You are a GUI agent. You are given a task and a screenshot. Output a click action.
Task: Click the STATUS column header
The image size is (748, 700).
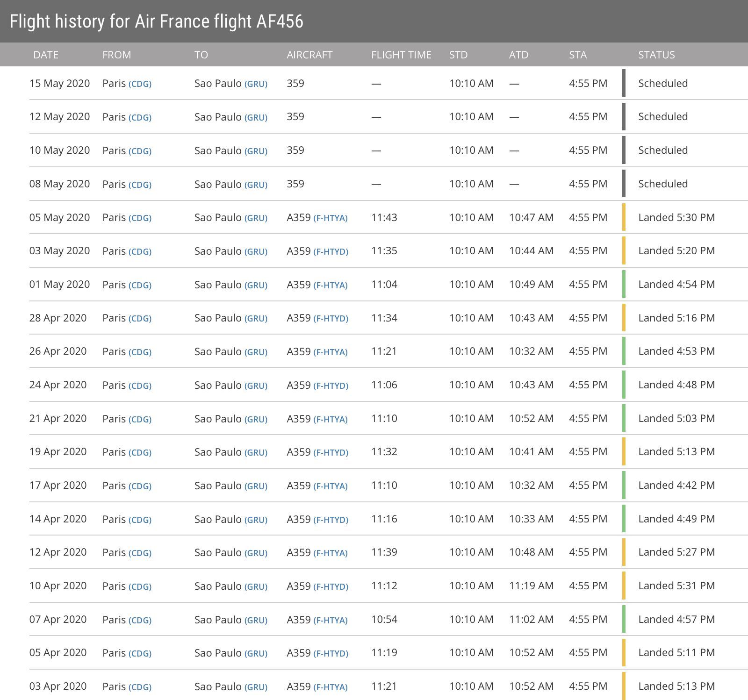point(656,55)
